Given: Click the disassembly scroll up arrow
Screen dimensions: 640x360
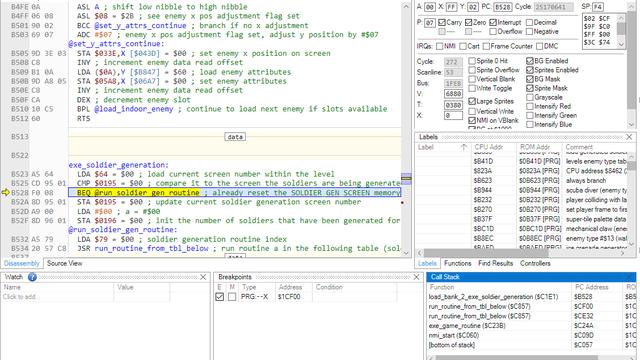Looking at the screenshot, I should click(406, 7).
